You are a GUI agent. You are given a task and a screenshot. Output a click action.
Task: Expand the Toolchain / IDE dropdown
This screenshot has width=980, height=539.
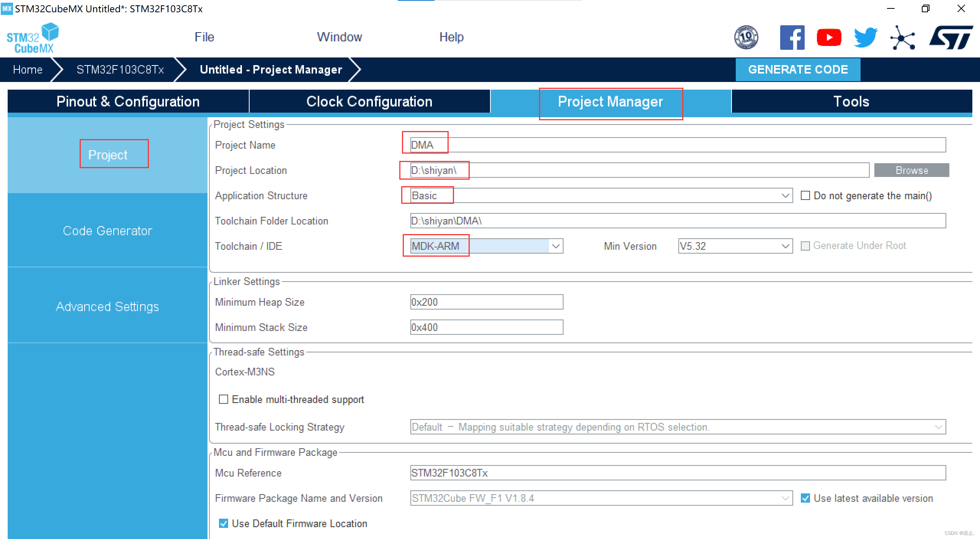tap(556, 246)
